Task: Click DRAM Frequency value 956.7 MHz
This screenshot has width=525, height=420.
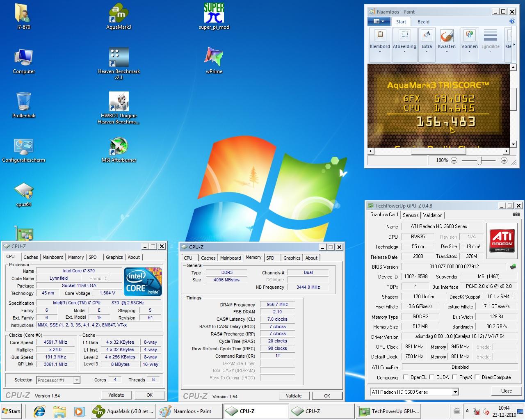Action: tap(277, 304)
